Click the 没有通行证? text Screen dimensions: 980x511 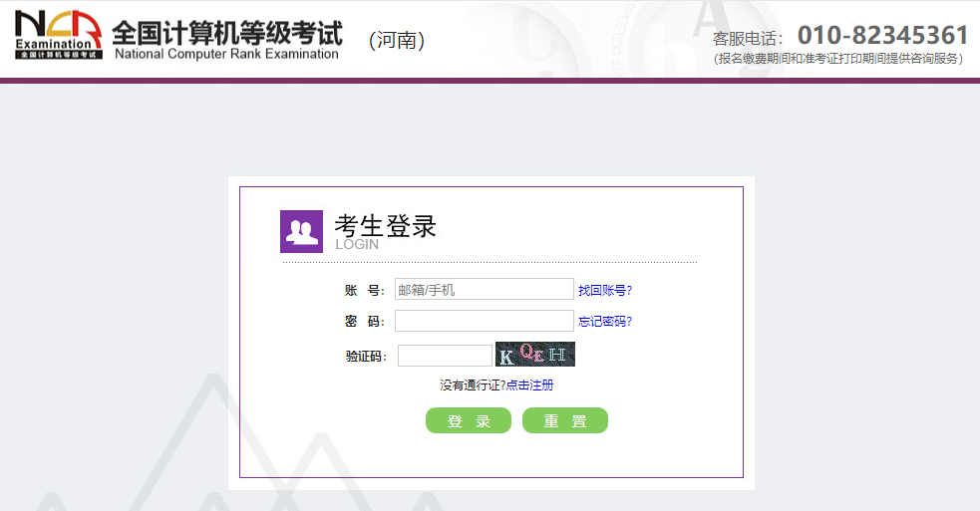[x=473, y=384]
